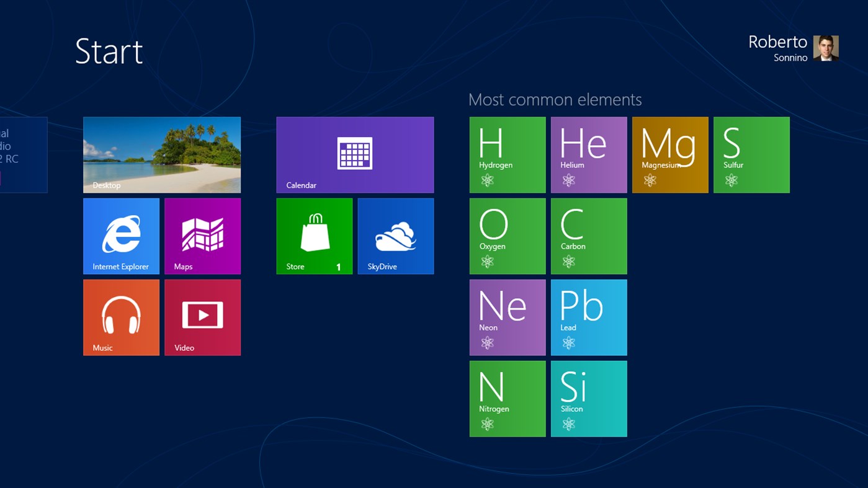The height and width of the screenshot is (488, 868).
Task: Launch the Calendar app
Action: coord(355,154)
